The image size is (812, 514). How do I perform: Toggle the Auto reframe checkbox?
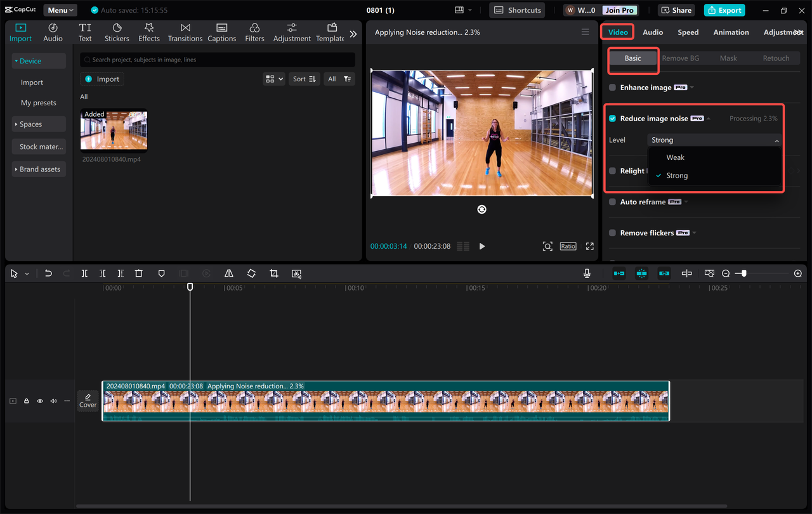[612, 201]
